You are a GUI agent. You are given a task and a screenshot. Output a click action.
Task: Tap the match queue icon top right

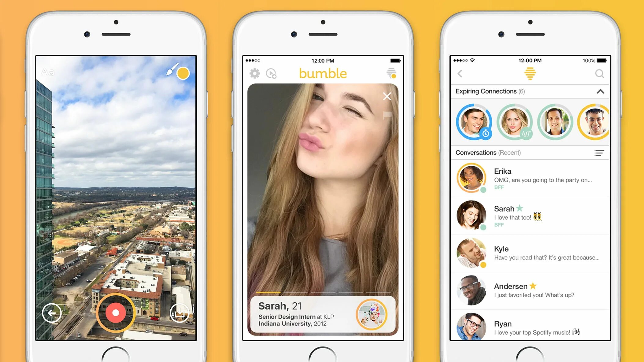[391, 74]
